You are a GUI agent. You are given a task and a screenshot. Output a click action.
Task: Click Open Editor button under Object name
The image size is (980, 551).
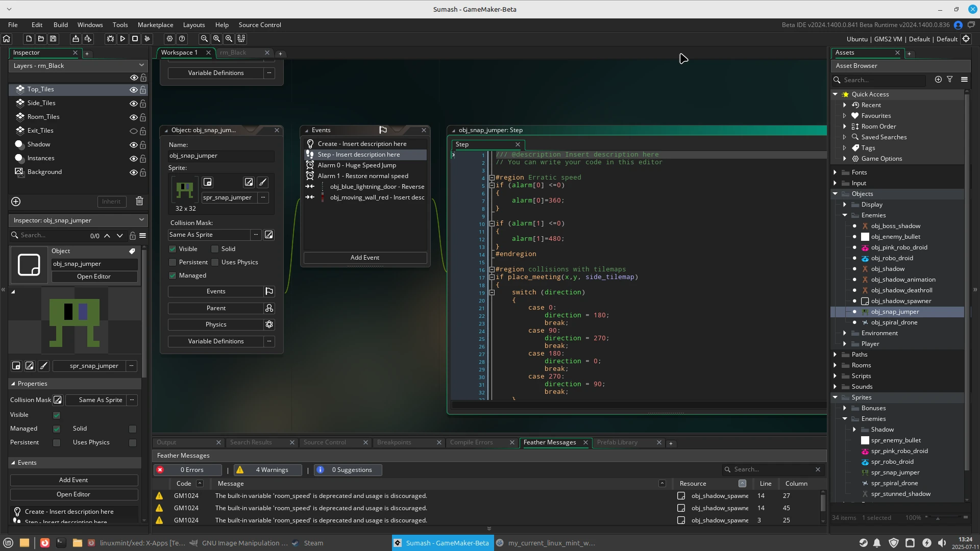point(94,277)
